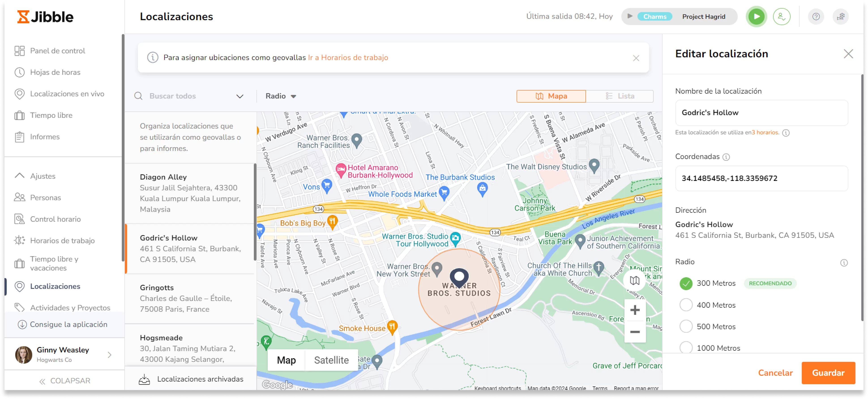Viewport: 868px width, 399px height.
Task: Open the settings icon in the header
Action: tap(840, 17)
